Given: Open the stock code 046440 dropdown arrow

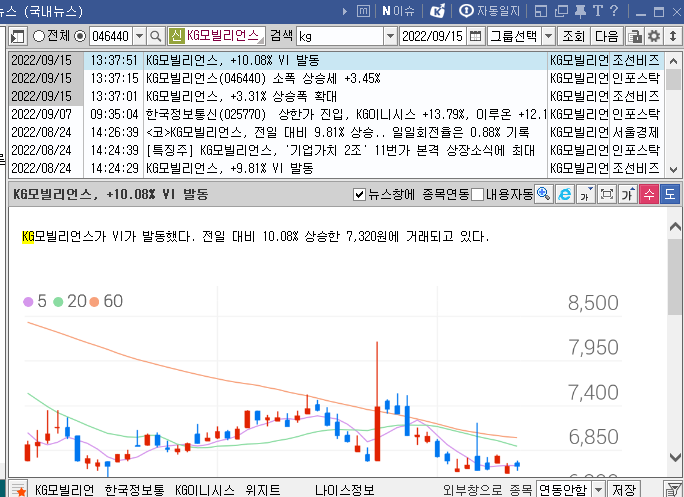Looking at the screenshot, I should [139, 36].
